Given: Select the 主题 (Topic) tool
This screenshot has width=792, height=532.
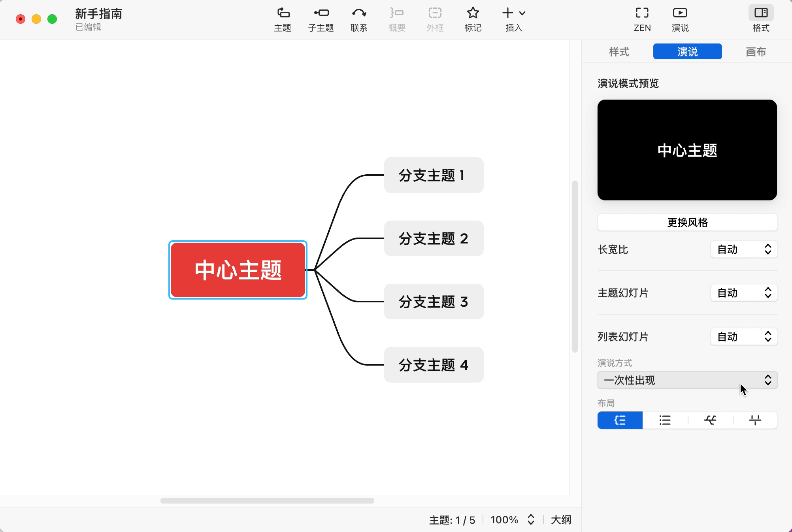Looking at the screenshot, I should (283, 19).
